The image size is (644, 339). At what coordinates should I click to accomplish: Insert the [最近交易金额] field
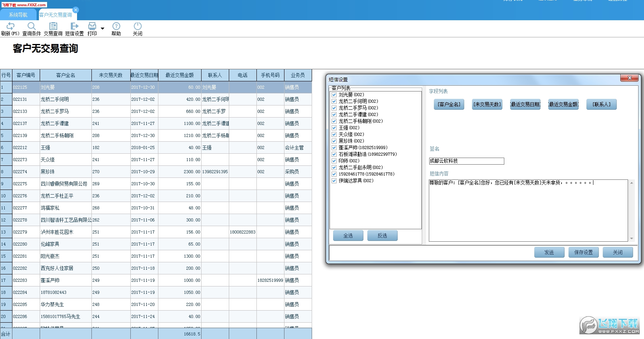coord(563,104)
